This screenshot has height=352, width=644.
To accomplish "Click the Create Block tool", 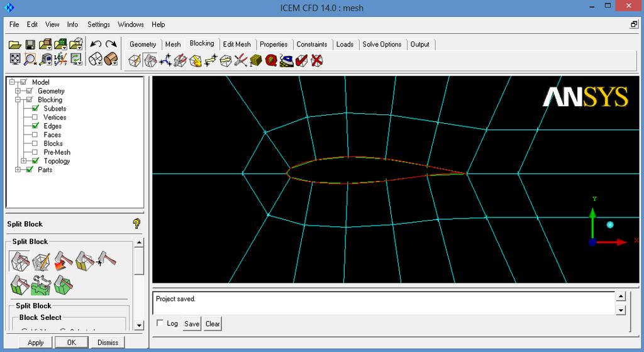I will [135, 61].
